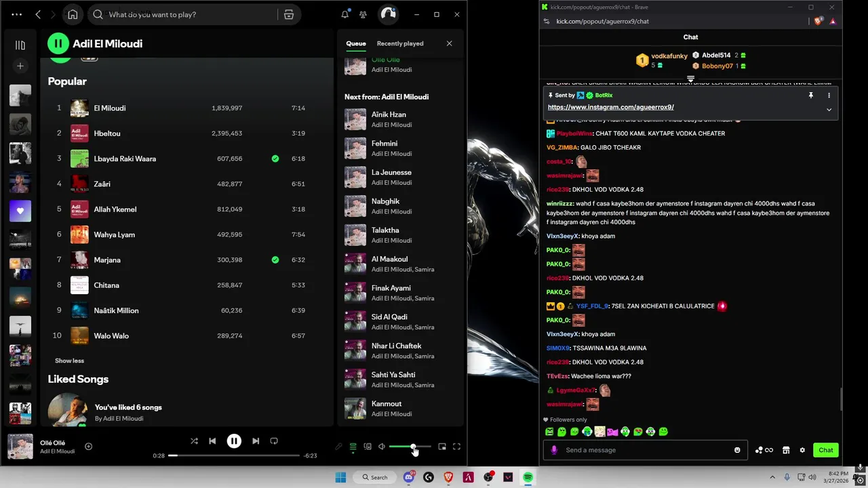Open the emoji picker in chat input
This screenshot has height=488, width=868.
tap(737, 450)
